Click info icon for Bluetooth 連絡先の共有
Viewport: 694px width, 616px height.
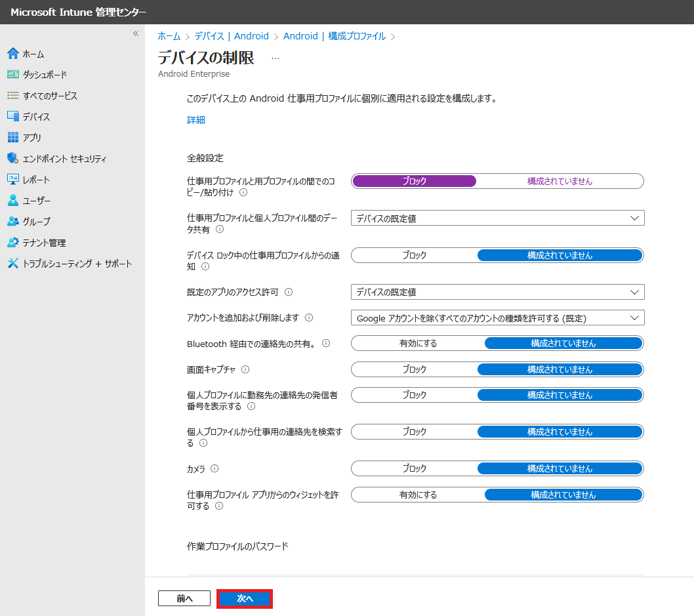[x=326, y=343]
